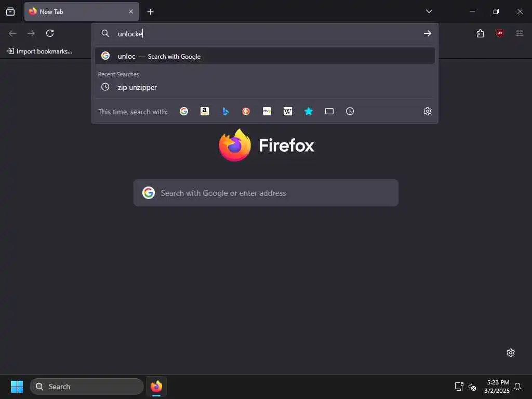Image resolution: width=532 pixels, height=399 pixels.
Task: Search this time with Amazon
Action: point(205,111)
